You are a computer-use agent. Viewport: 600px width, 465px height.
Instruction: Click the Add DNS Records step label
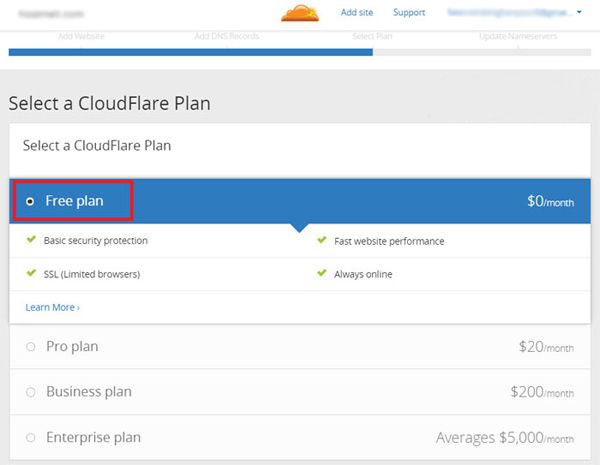[x=227, y=36]
